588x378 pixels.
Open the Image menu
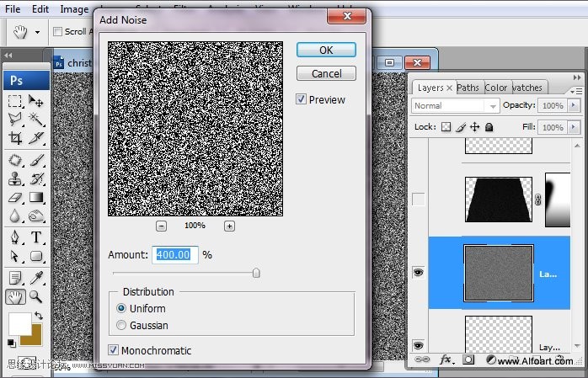point(74,9)
